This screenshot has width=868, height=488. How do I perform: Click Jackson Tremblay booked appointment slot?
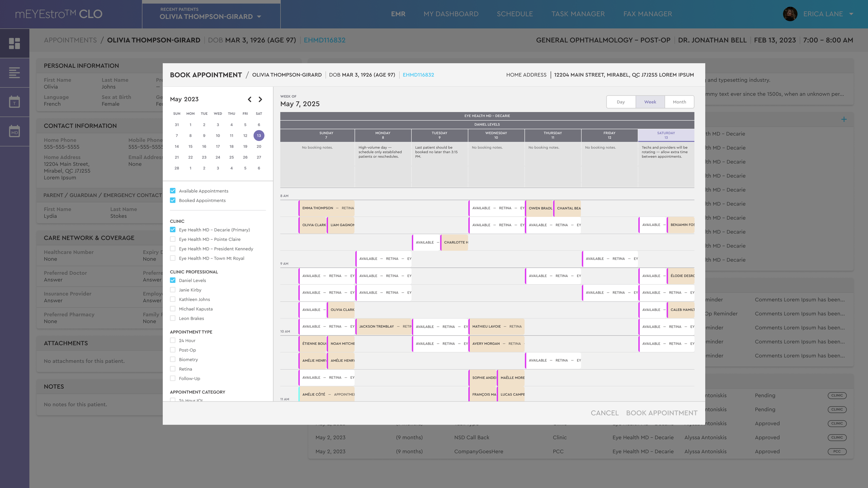coord(383,327)
